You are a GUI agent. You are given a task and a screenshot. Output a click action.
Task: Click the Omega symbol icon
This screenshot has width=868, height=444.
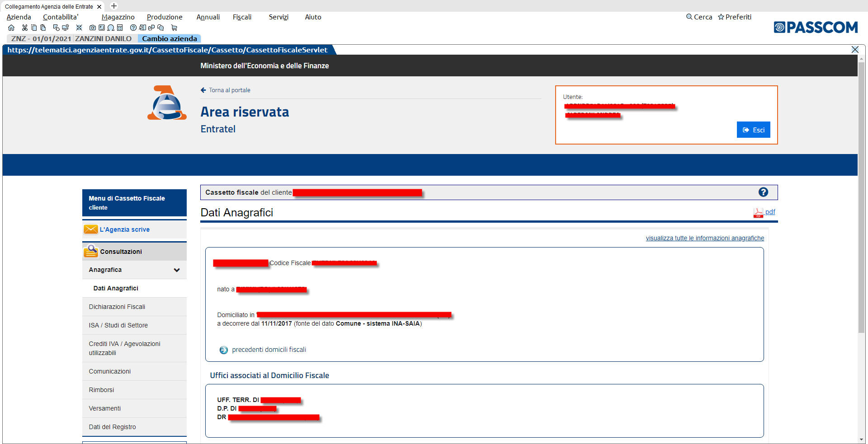click(111, 28)
